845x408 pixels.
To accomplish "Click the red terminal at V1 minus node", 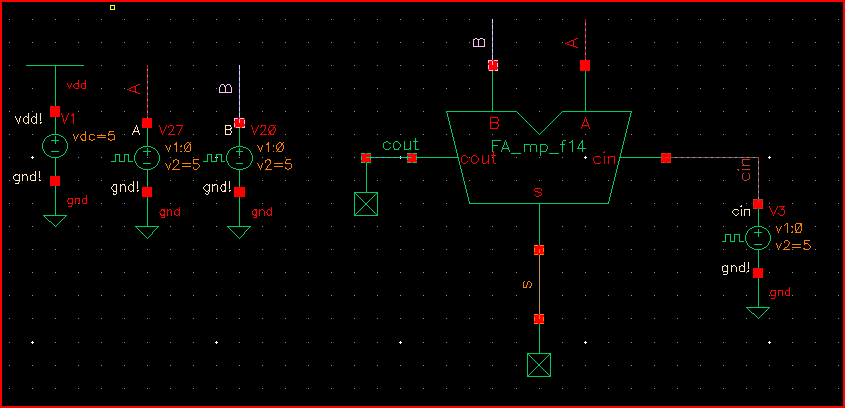I will (x=55, y=181).
